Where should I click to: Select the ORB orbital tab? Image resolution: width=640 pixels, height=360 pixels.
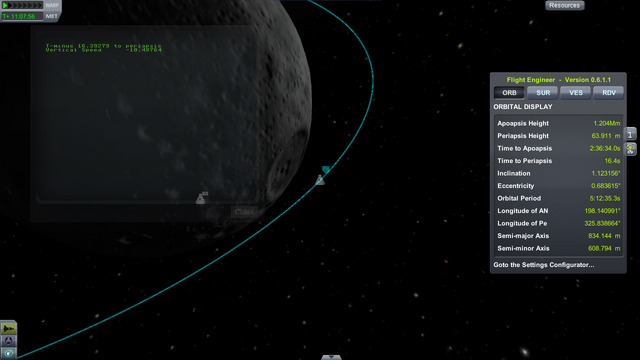pos(509,93)
